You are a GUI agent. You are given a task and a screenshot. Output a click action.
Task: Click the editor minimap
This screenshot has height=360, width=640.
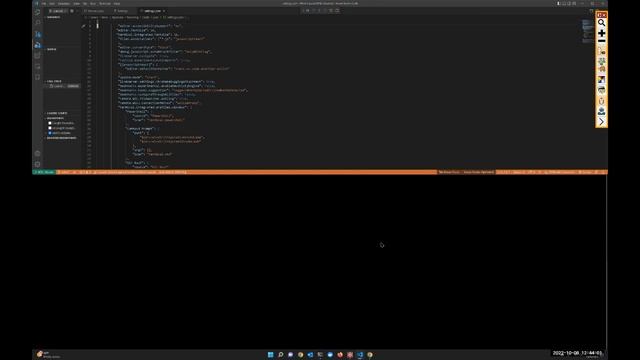pos(587,31)
